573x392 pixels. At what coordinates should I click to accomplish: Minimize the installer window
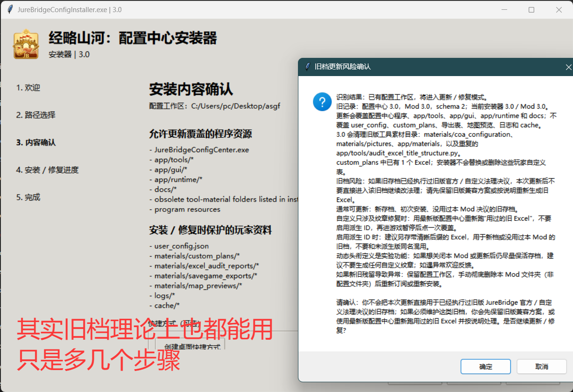(504, 9)
